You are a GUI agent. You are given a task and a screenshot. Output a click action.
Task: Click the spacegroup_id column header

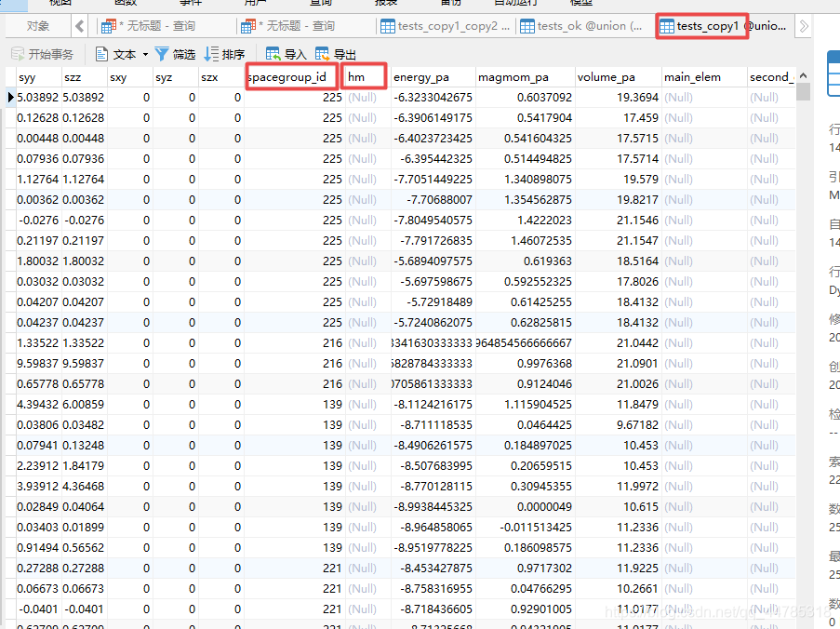[295, 77]
